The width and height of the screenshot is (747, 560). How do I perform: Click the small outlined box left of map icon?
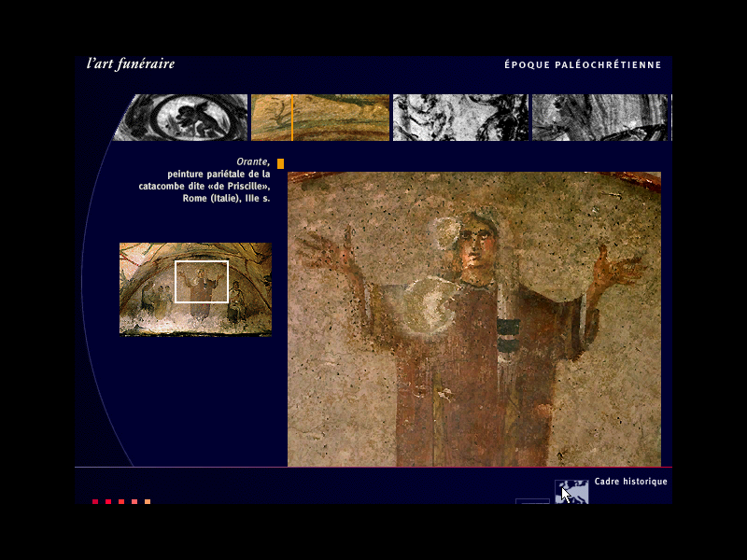[532, 501]
